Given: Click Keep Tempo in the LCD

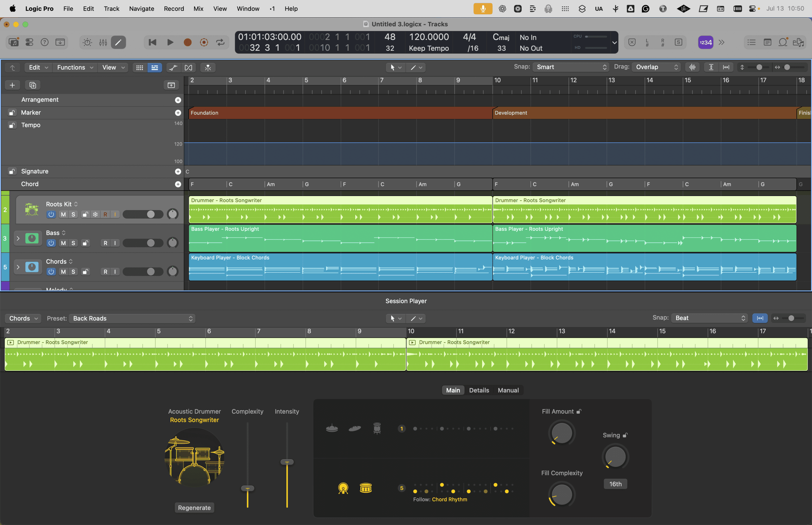Looking at the screenshot, I should (429, 49).
